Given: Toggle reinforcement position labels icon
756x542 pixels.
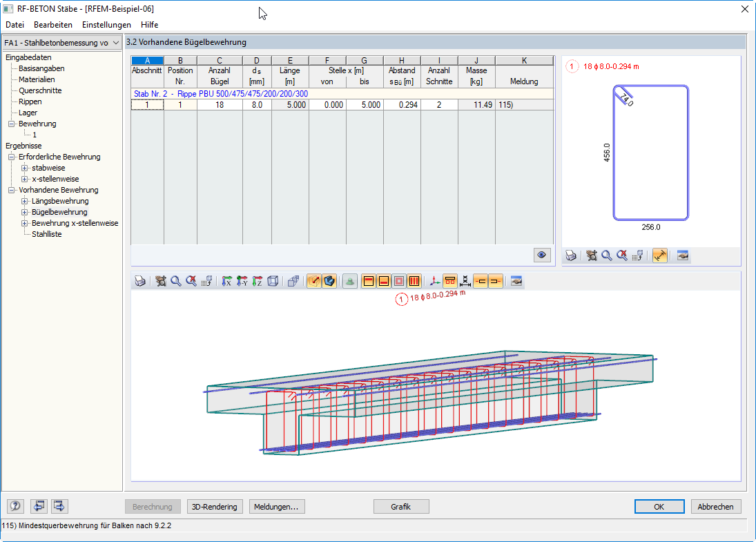Looking at the screenshot, I should click(450, 281).
